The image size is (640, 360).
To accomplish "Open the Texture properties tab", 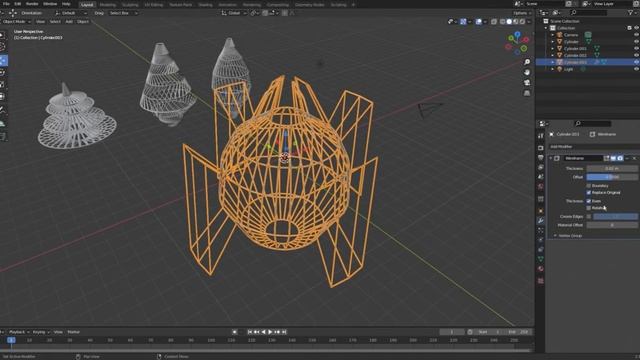I will pyautogui.click(x=541, y=281).
